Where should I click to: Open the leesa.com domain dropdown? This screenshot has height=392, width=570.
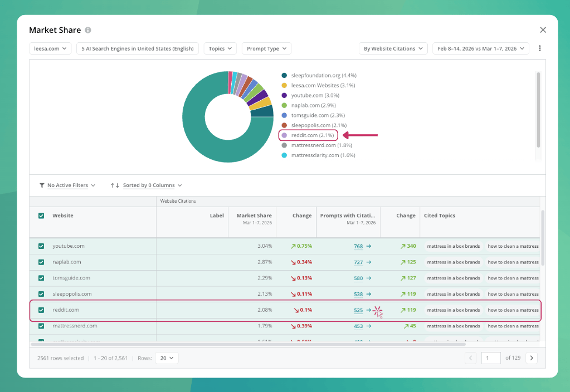(50, 48)
